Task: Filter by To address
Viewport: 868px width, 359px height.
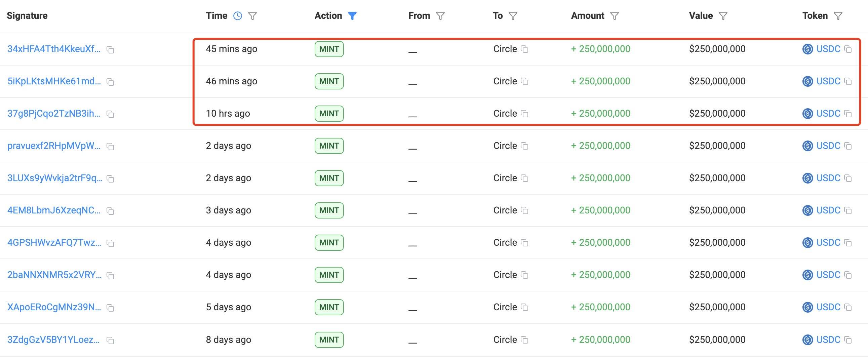Action: click(x=513, y=16)
